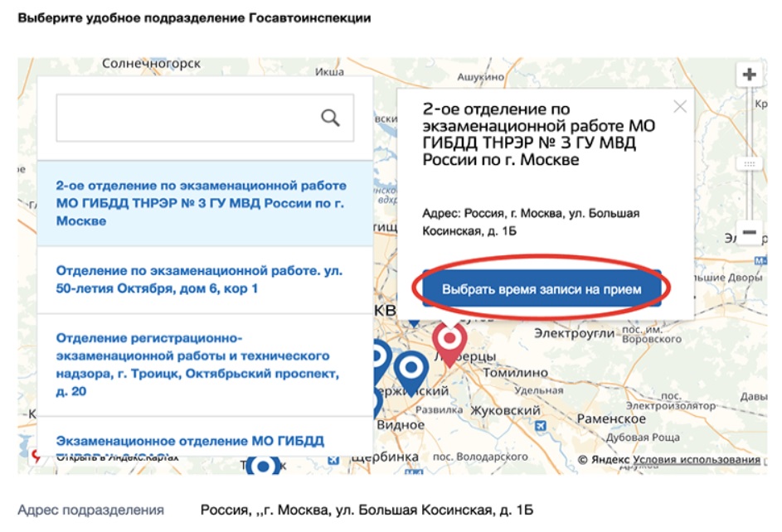
Task: Click the airport icon near Жуковский
Action: [540, 426]
